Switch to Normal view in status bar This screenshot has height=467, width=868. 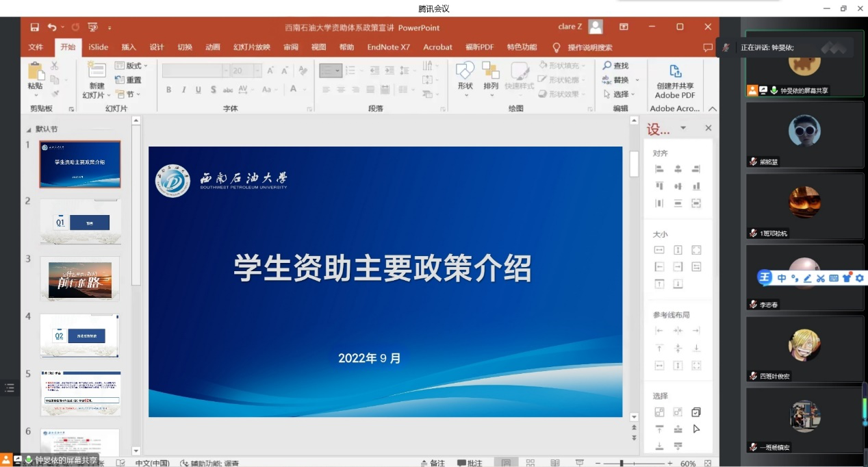(x=506, y=463)
